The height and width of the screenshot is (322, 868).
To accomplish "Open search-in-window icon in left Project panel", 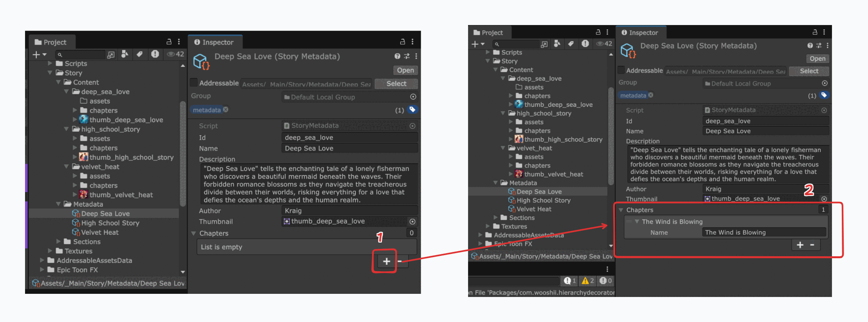I will pos(111,54).
